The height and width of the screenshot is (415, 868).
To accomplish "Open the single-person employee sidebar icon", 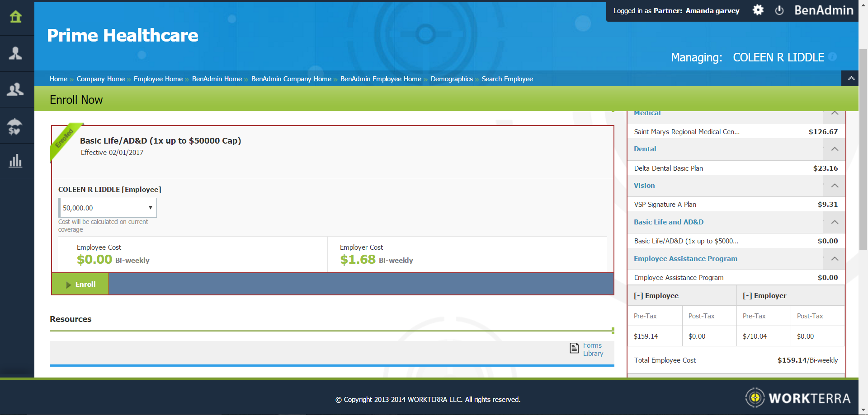I will tap(16, 53).
